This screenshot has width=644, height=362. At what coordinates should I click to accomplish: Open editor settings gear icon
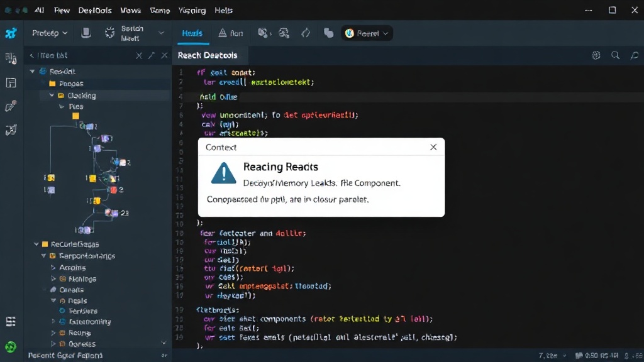(596, 55)
